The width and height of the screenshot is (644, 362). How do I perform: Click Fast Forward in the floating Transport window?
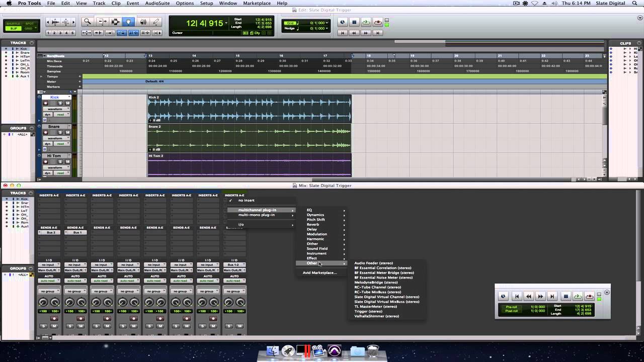540,297
